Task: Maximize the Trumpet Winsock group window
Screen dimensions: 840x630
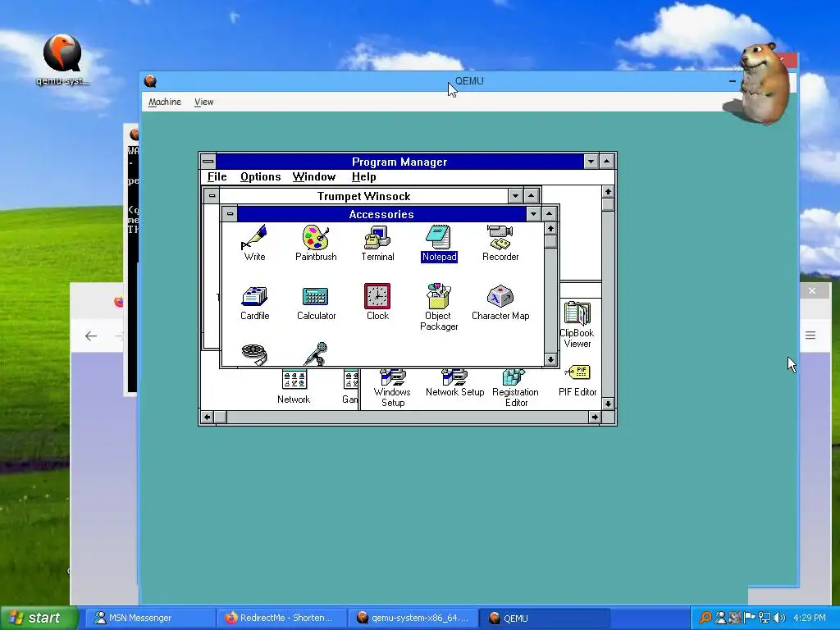Action: tap(531, 196)
